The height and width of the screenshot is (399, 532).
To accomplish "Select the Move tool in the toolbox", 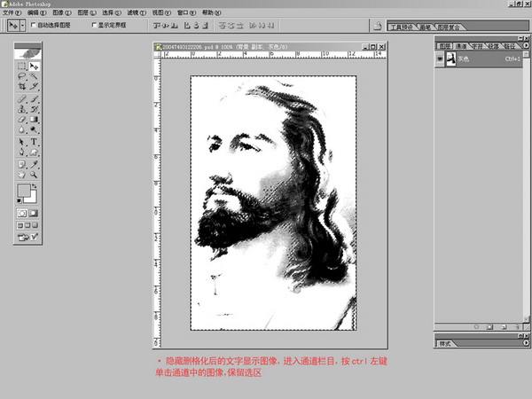I will (x=35, y=66).
